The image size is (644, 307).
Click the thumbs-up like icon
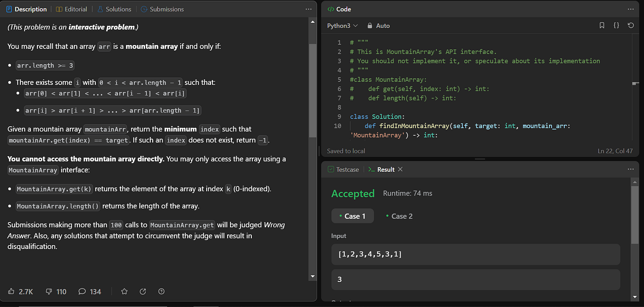point(11,291)
